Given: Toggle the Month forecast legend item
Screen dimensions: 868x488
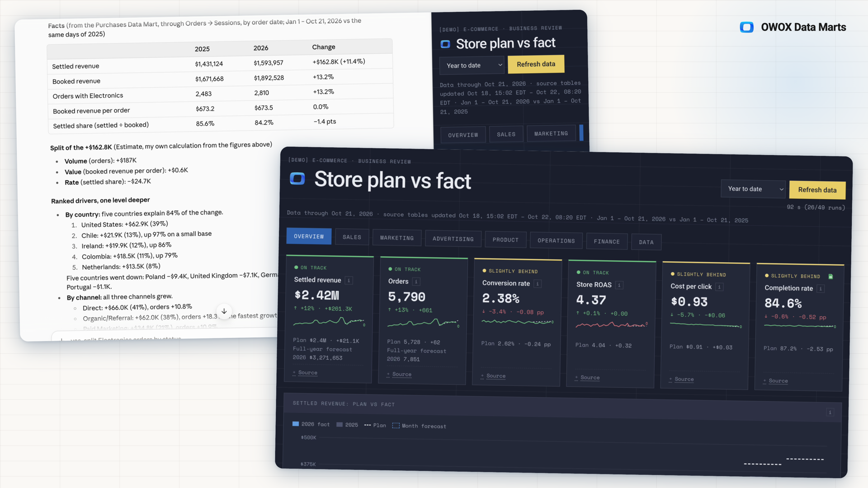Looking at the screenshot, I should 419,426.
